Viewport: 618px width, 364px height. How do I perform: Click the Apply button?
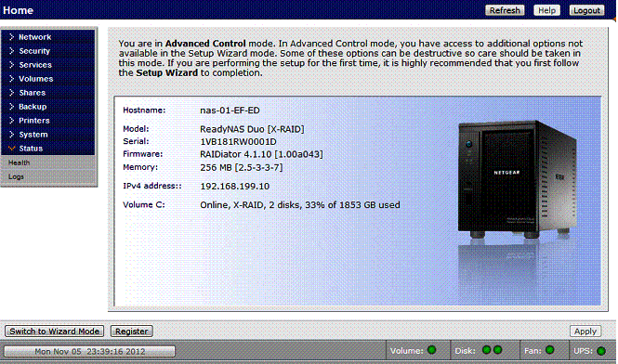585,331
